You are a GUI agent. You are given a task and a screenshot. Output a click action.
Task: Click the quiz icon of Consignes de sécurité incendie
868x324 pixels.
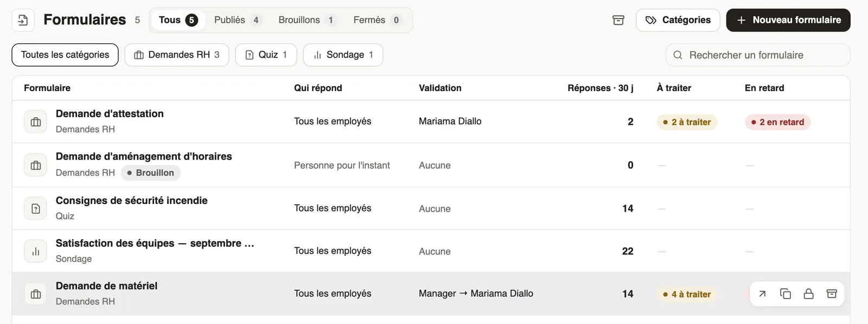(x=36, y=208)
